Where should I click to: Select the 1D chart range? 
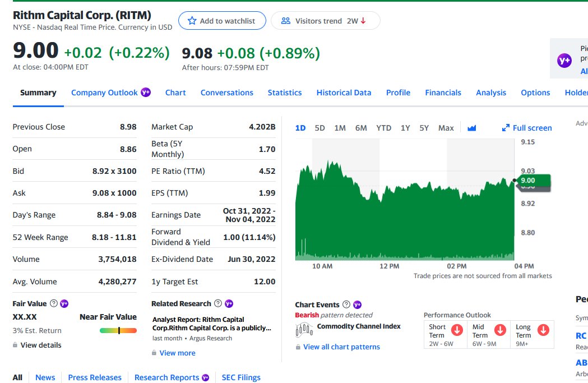click(x=300, y=128)
